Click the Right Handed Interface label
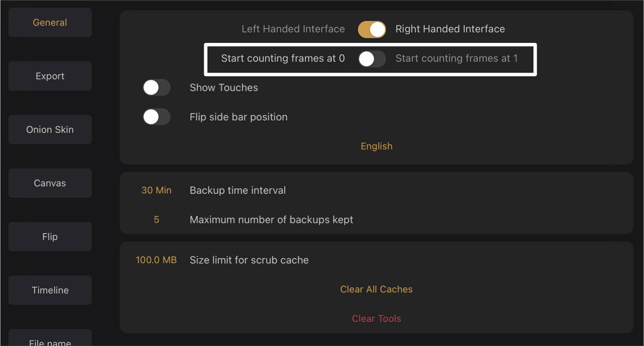Viewport: 644px width, 346px height. [450, 29]
